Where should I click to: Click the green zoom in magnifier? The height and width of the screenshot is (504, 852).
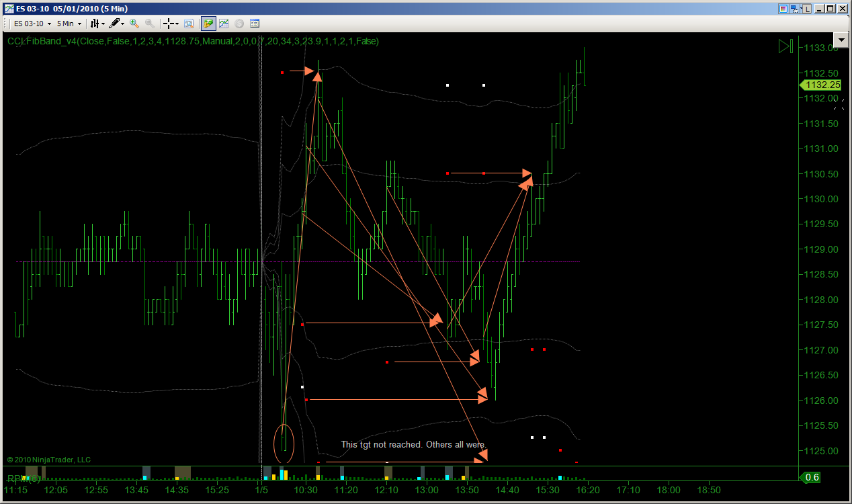[134, 24]
